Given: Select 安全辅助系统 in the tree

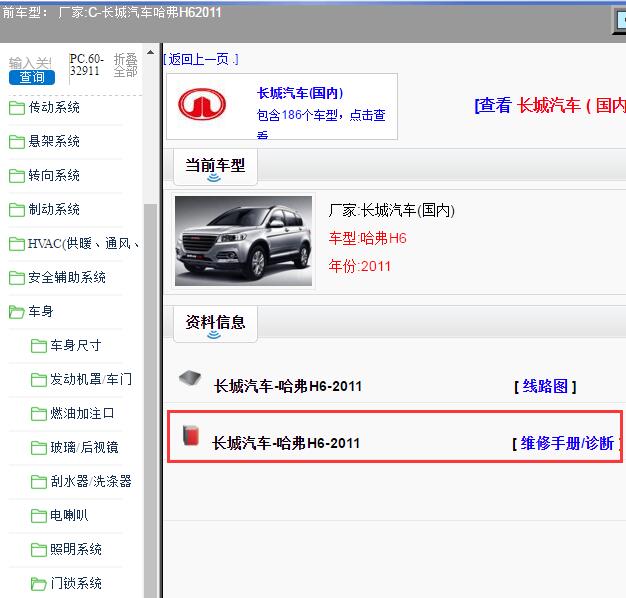Looking at the screenshot, I should click(x=67, y=277).
